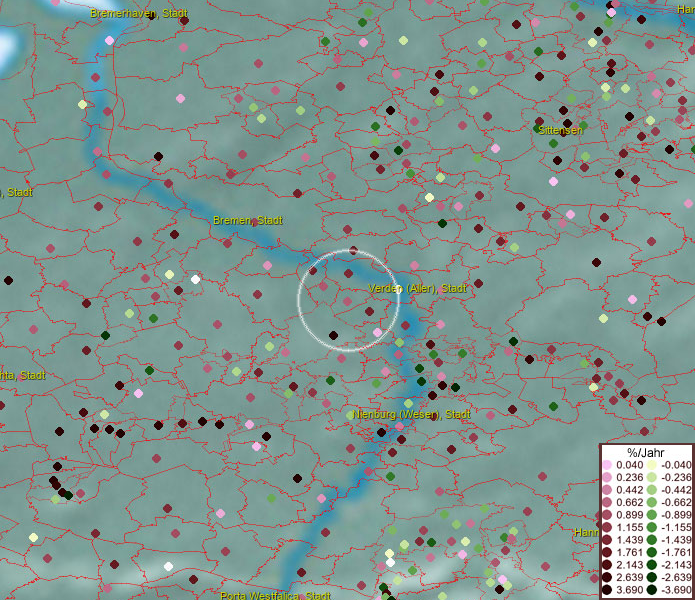
Task: Select the legend number 3.690
Action: tap(630, 590)
